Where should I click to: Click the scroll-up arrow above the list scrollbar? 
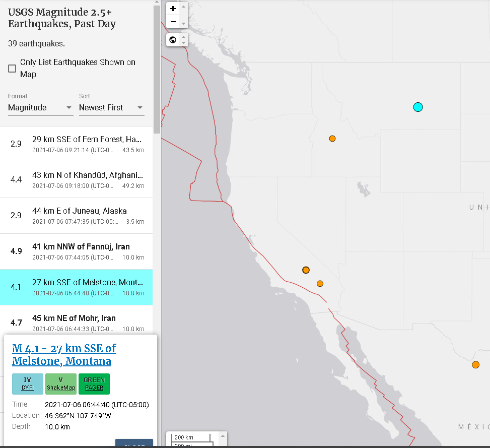[157, 2]
